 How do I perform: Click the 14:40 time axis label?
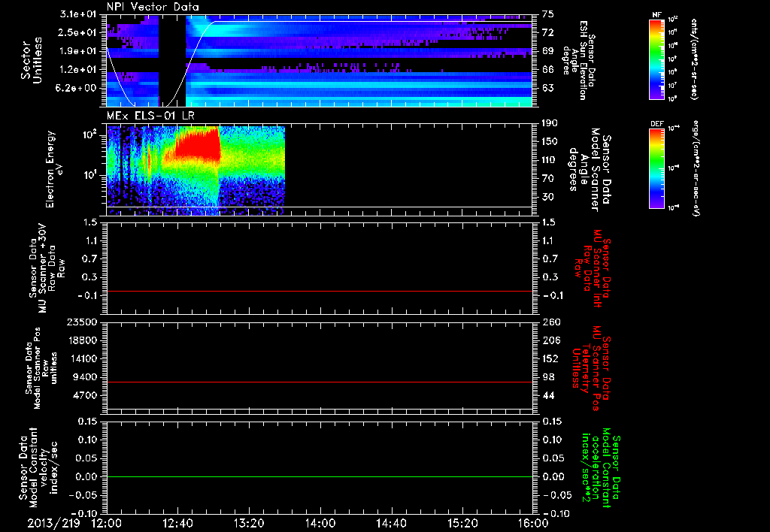coord(391,523)
